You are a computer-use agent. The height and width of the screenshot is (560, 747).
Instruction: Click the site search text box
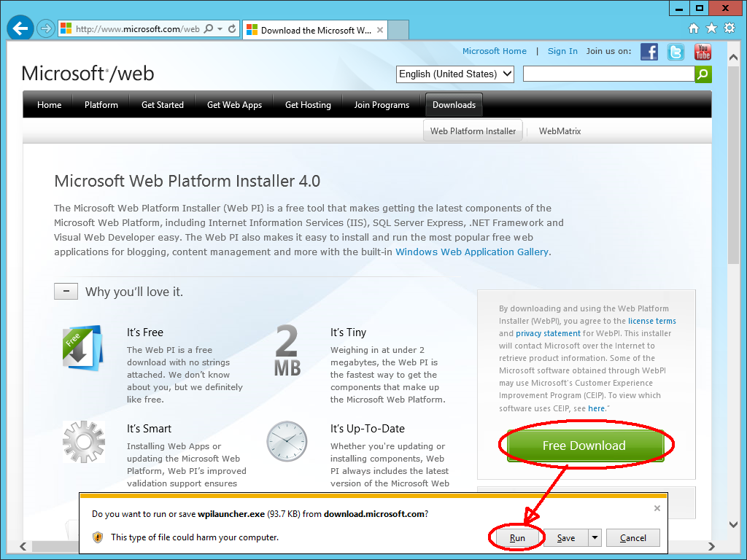click(609, 74)
